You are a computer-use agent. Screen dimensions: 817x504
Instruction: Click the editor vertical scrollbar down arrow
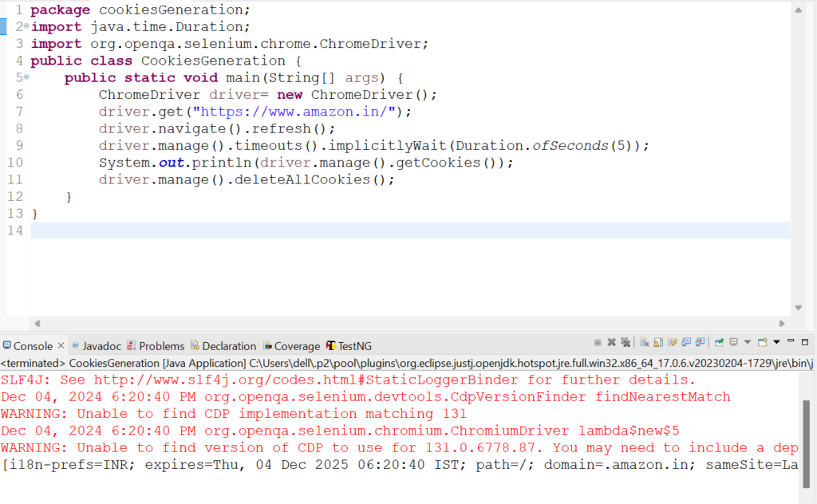click(x=798, y=308)
